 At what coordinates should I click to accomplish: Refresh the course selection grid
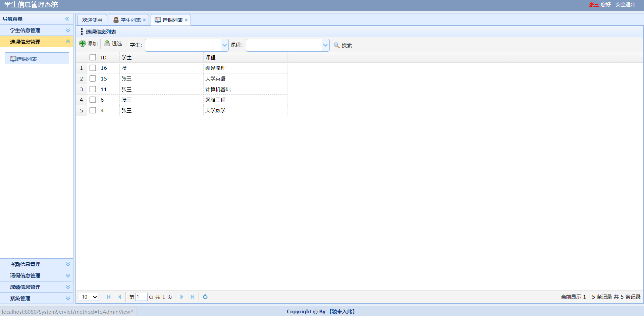205,297
